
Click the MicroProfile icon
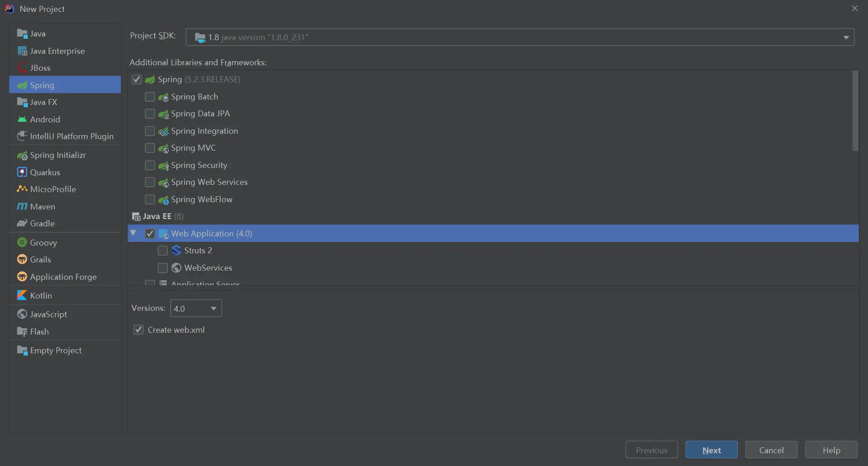(x=22, y=189)
